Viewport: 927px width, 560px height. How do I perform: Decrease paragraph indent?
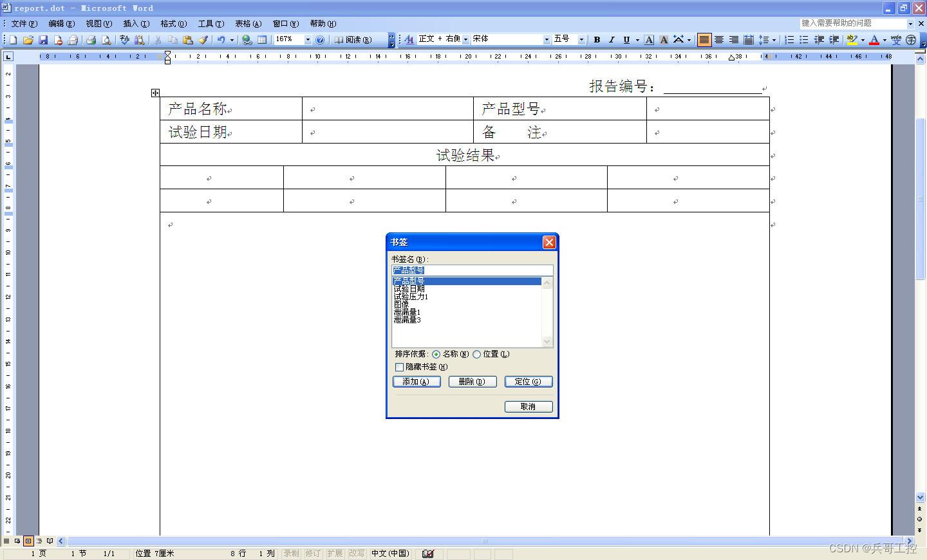tap(819, 40)
